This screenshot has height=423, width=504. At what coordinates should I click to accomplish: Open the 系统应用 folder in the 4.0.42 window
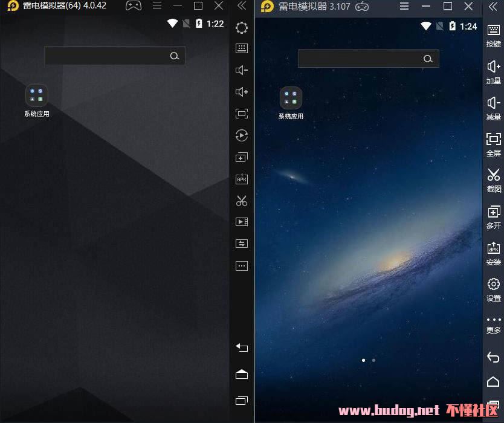tap(37, 100)
